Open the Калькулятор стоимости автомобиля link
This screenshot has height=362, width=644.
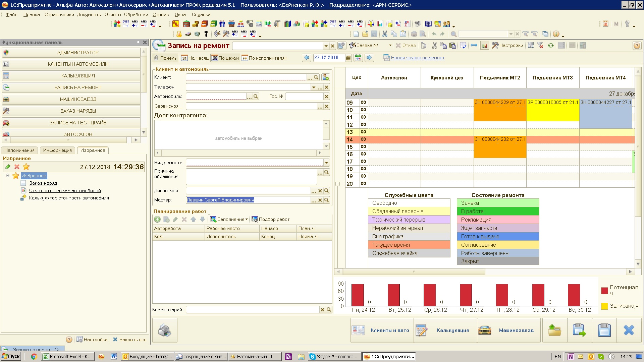coord(69,198)
